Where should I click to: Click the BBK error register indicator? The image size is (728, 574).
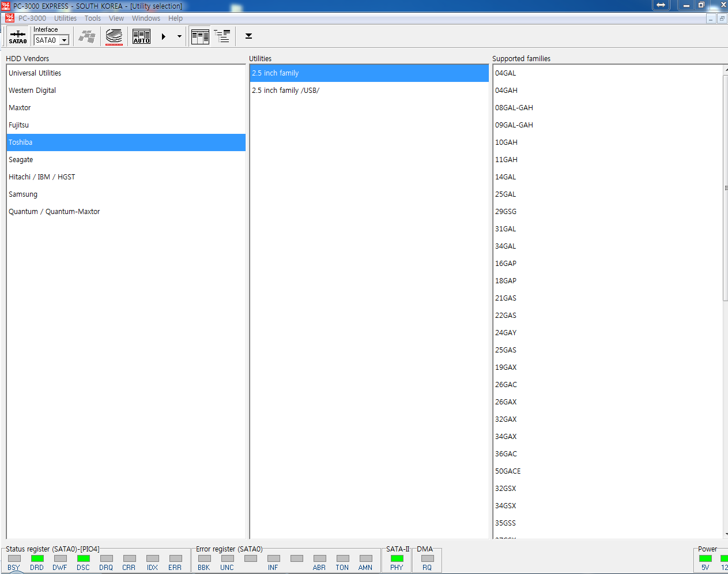point(204,558)
